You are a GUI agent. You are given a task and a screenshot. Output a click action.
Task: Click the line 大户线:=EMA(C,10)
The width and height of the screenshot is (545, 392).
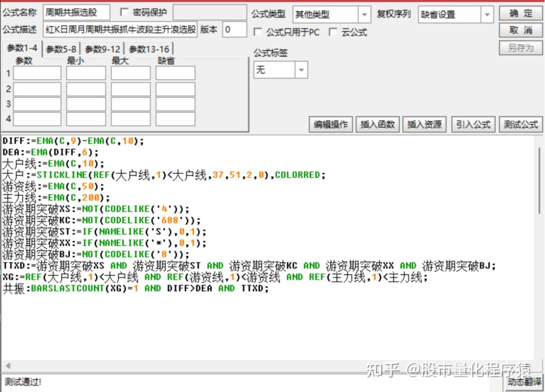pos(53,164)
